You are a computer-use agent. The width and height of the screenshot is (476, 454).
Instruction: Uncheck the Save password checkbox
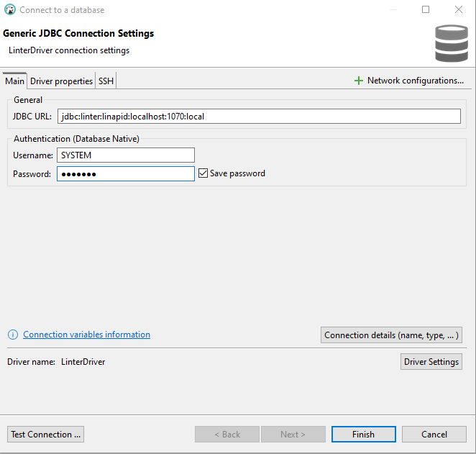coord(203,173)
